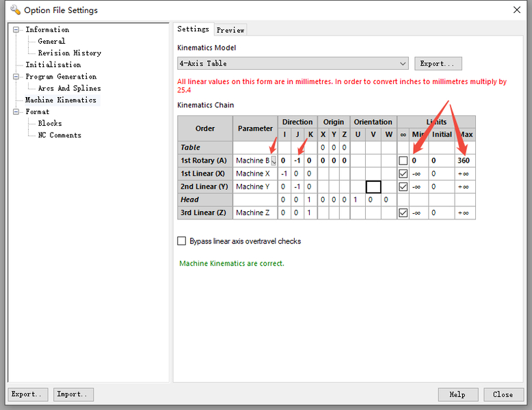Click the 2nd Linear (Y) row header
This screenshot has width=532, height=410.
click(205, 187)
